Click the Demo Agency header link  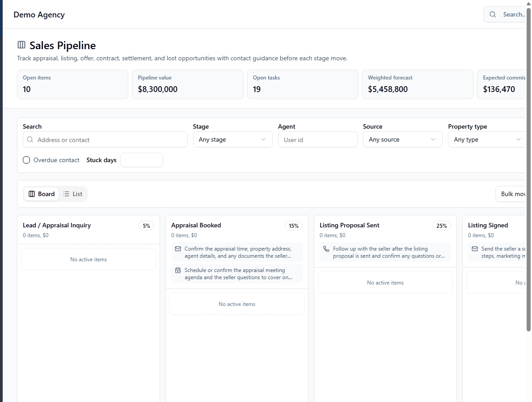click(39, 15)
